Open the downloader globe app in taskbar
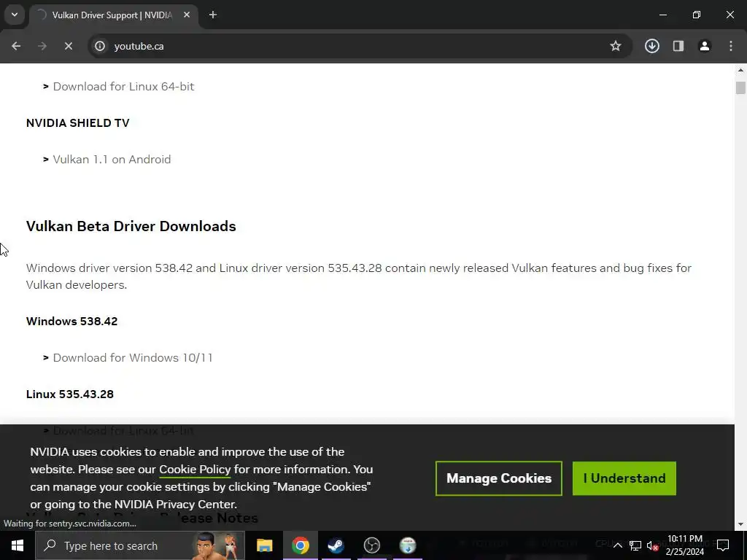Screen dimensions: 747x560 click(x=408, y=545)
